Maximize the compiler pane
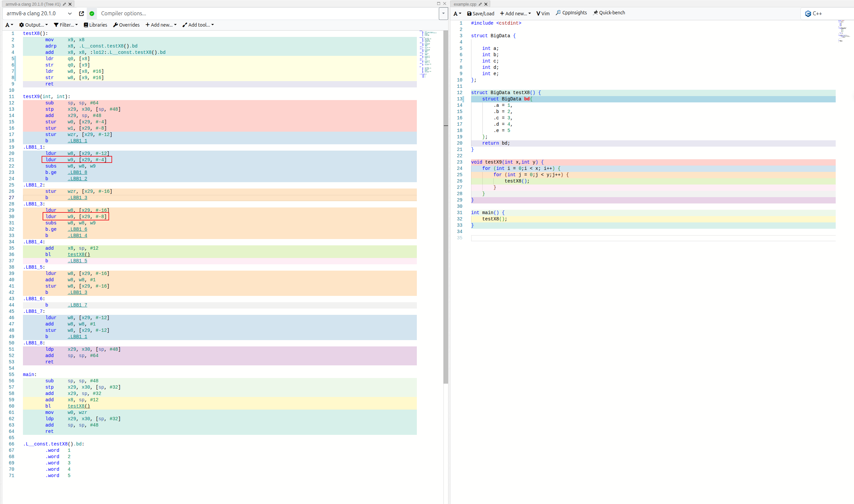 coord(438,4)
